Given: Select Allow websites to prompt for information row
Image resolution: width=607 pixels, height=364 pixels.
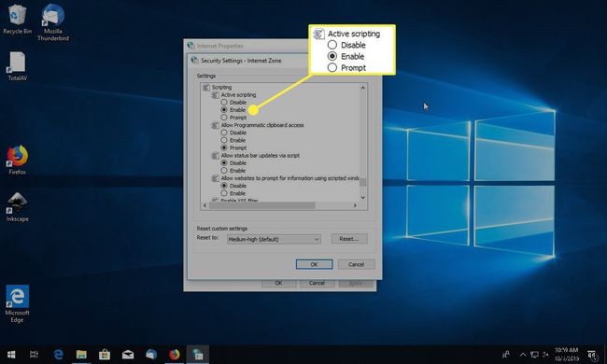Looking at the screenshot, I should tap(286, 178).
